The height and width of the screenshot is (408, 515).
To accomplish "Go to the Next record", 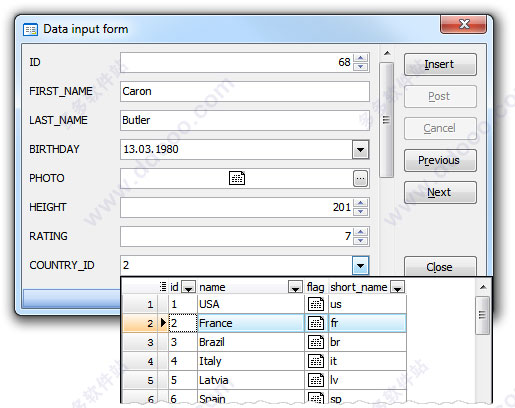I will pos(440,192).
